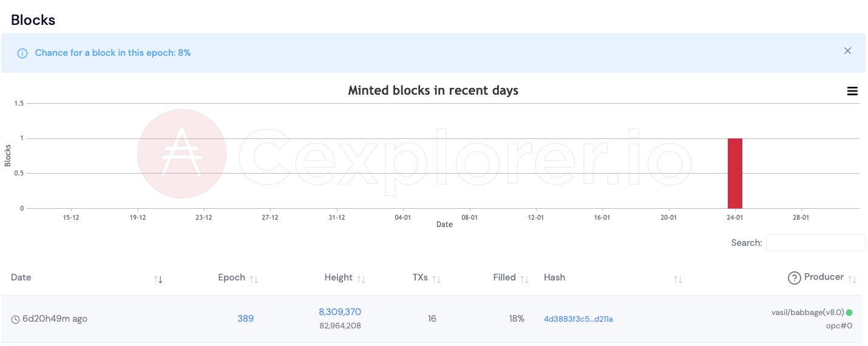Dismiss the block chance notification
The width and height of the screenshot is (868, 346).
point(847,51)
